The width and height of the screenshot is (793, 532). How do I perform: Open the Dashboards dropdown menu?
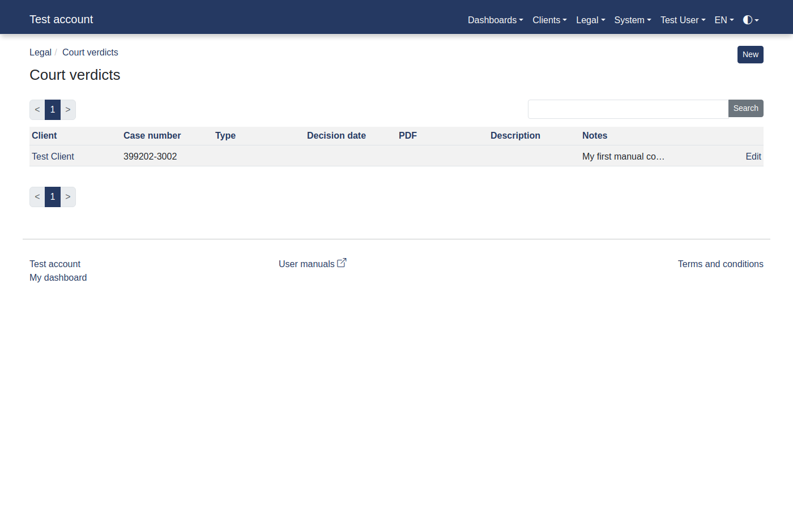[495, 20]
